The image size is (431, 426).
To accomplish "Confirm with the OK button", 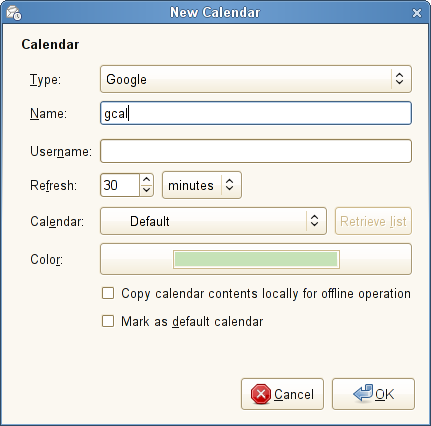I will point(373,394).
